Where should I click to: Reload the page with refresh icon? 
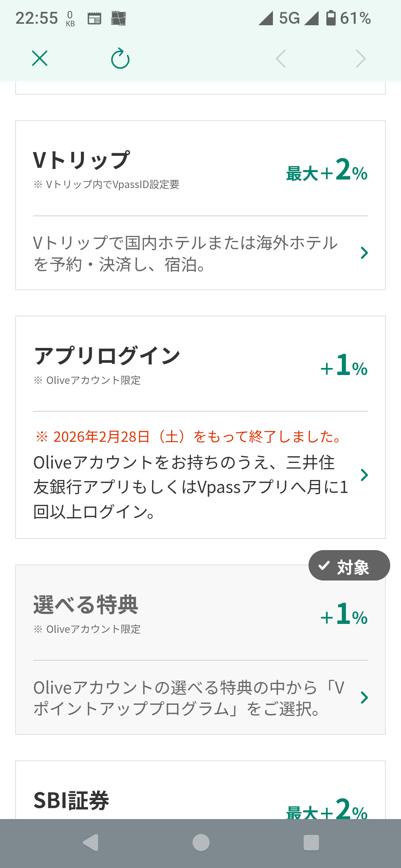(x=120, y=59)
